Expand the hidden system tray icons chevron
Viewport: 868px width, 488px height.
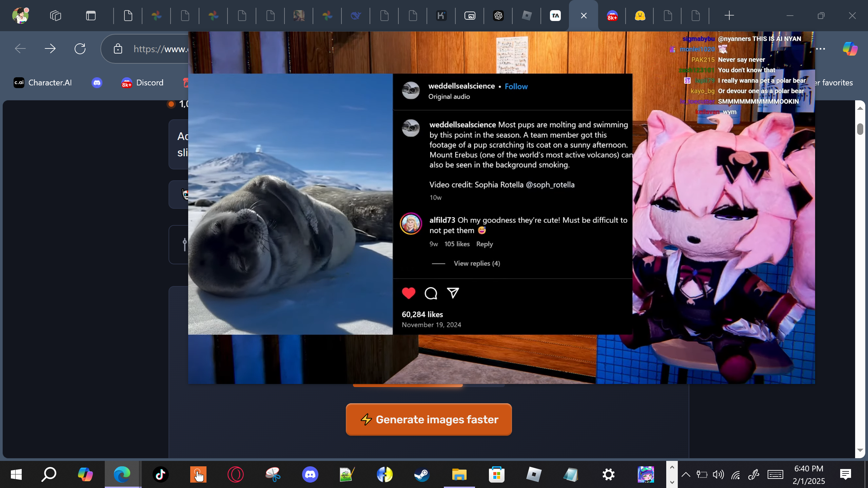[x=686, y=474]
